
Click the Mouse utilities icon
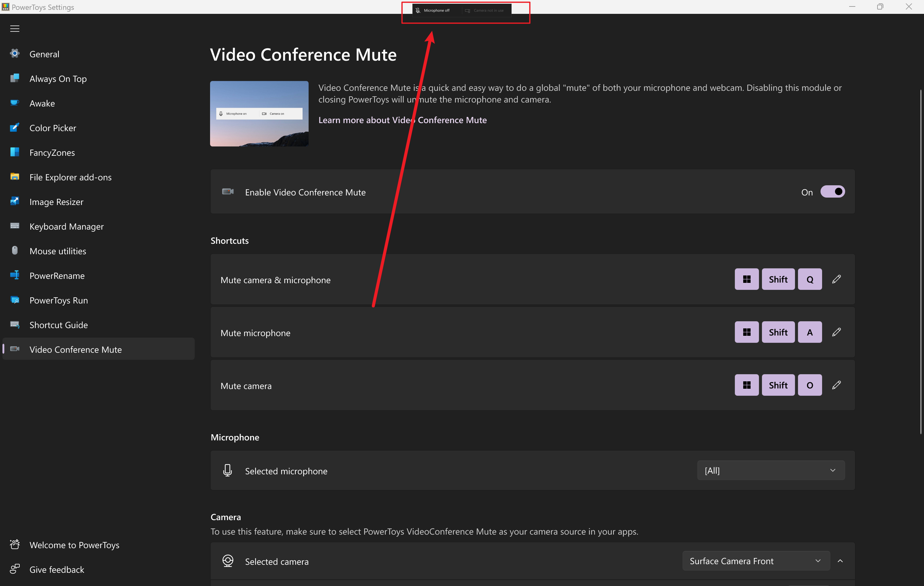[x=14, y=251]
